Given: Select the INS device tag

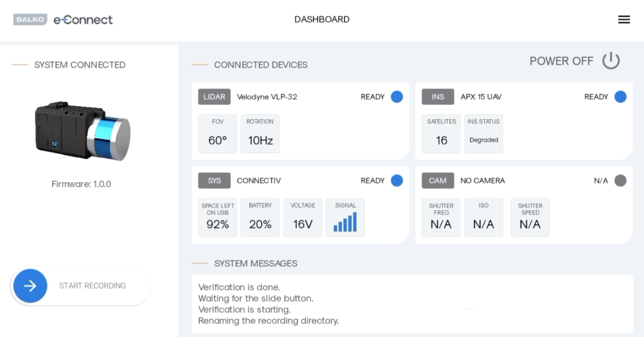Looking at the screenshot, I should point(438,97).
